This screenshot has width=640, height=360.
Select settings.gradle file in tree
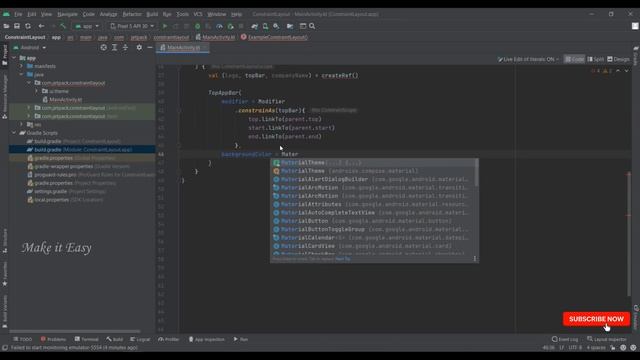[67, 191]
